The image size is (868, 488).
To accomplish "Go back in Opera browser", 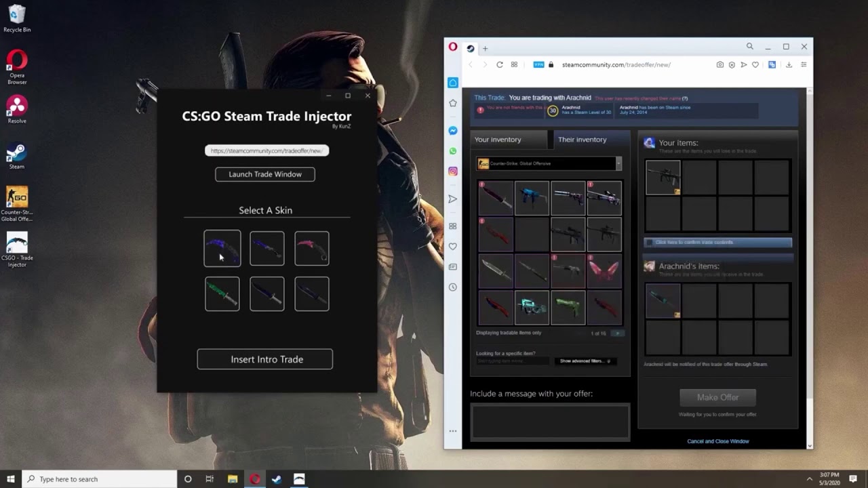I will [471, 64].
